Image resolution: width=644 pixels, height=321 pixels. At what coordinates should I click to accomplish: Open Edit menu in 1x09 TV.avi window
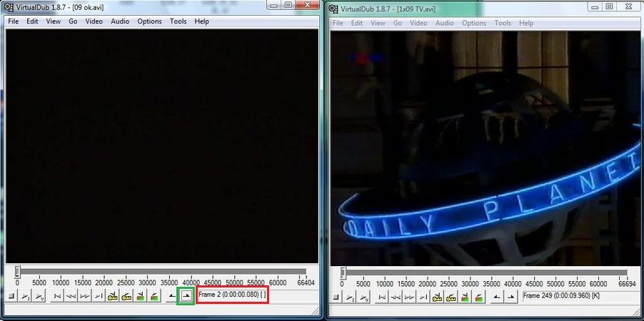click(357, 23)
